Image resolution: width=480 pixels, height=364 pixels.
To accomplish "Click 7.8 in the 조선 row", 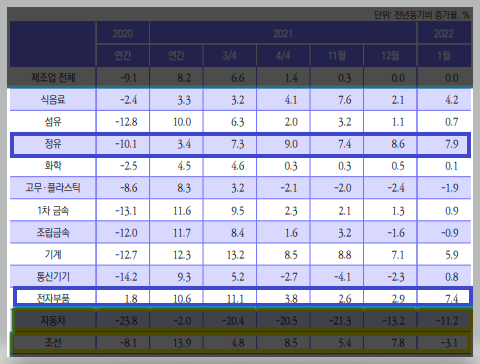I will tap(398, 343).
